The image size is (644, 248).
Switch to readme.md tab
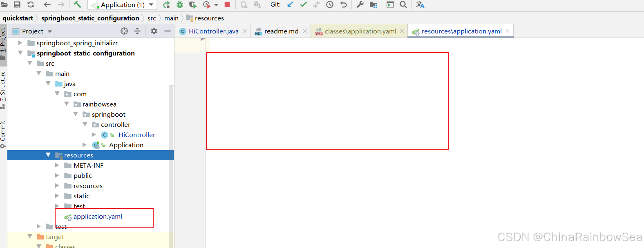(x=281, y=31)
